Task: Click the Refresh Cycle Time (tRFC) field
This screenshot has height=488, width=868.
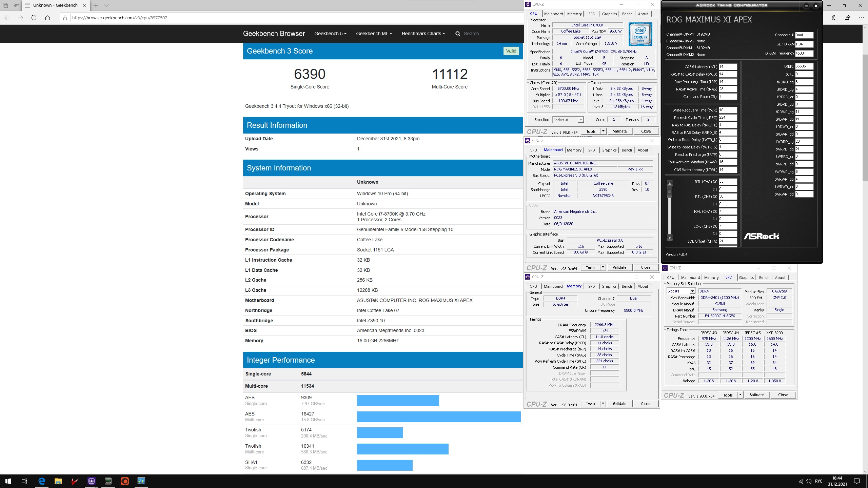Action: pyautogui.click(x=728, y=118)
